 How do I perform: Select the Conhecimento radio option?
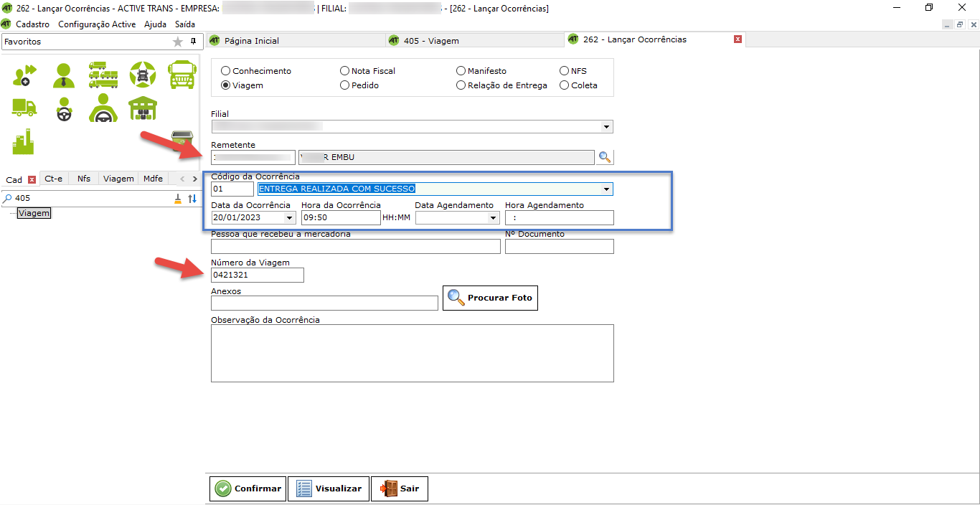(x=256, y=71)
